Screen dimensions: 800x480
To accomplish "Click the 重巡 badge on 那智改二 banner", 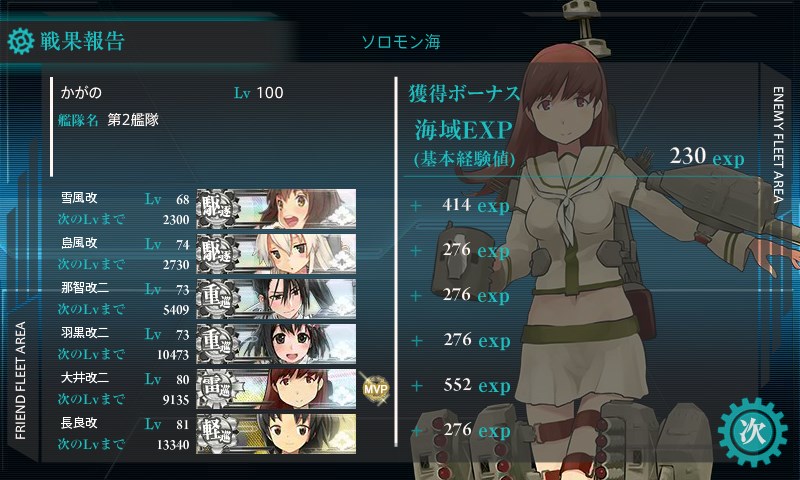I will [x=218, y=298].
